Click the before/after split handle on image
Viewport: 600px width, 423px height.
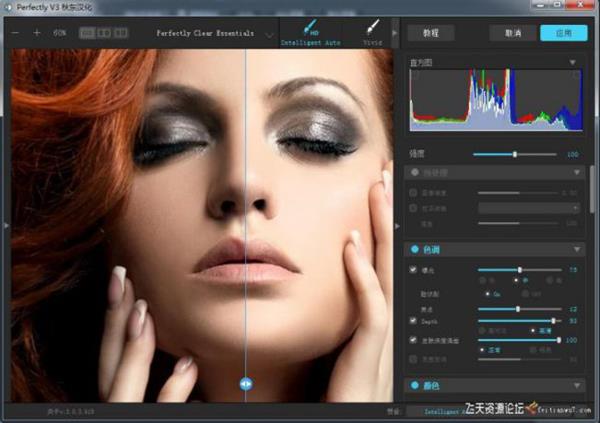point(246,383)
